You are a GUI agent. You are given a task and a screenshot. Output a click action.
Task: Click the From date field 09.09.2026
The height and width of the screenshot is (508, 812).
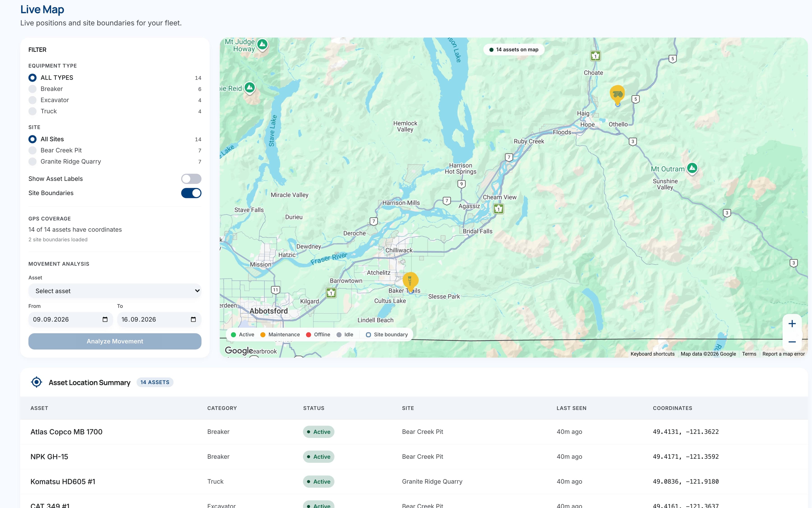click(70, 319)
